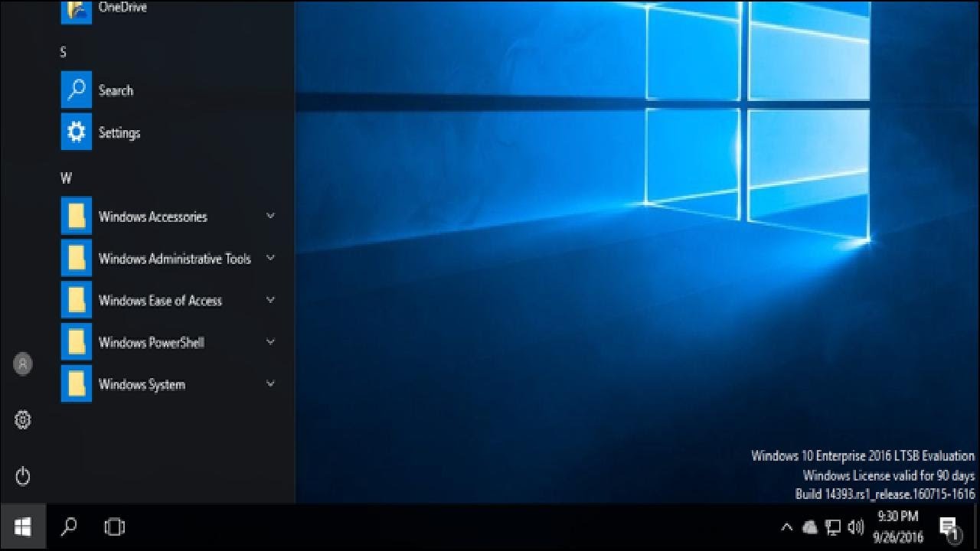Click the volume speaker tray icon

coord(856,527)
